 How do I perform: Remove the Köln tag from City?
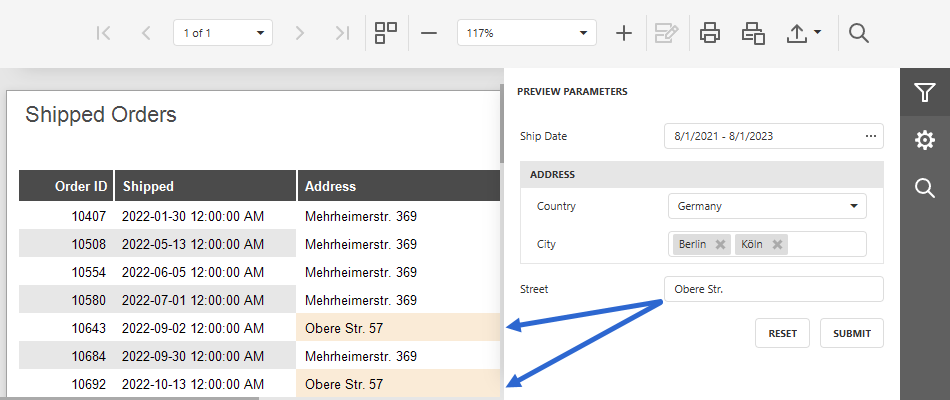coord(777,244)
